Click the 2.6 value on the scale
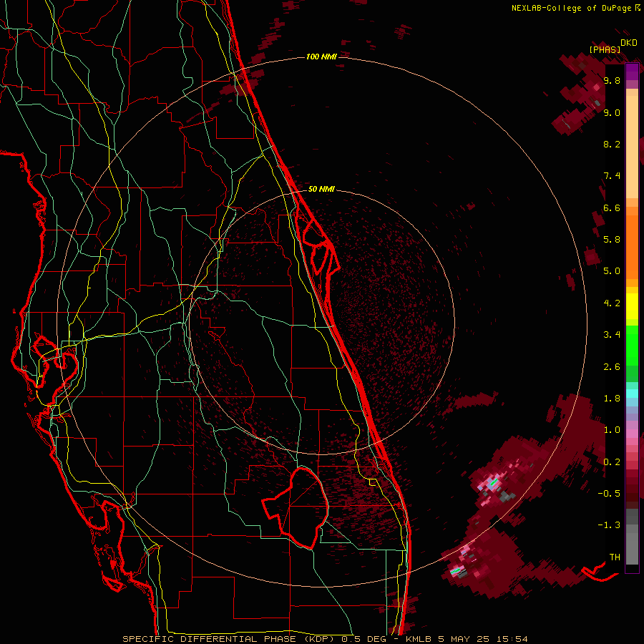The width and height of the screenshot is (644, 644). pos(612,367)
